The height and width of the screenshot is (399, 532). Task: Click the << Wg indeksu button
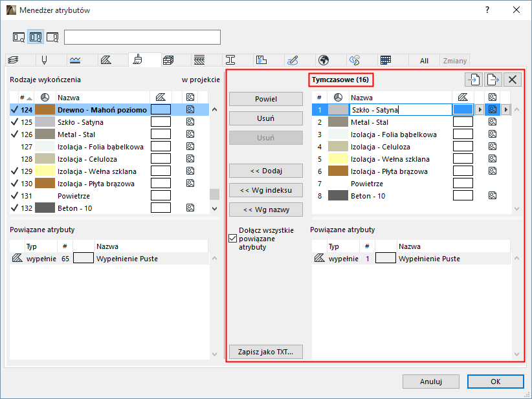pos(266,190)
